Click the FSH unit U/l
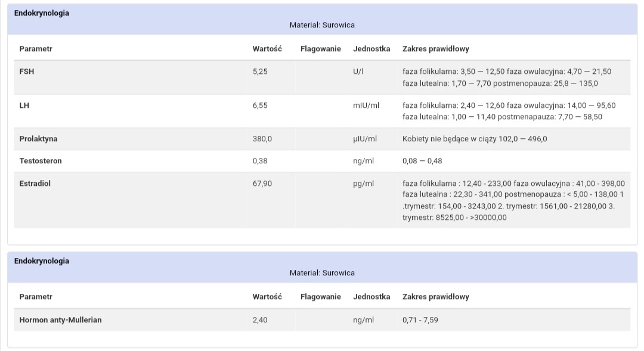 click(x=358, y=72)
